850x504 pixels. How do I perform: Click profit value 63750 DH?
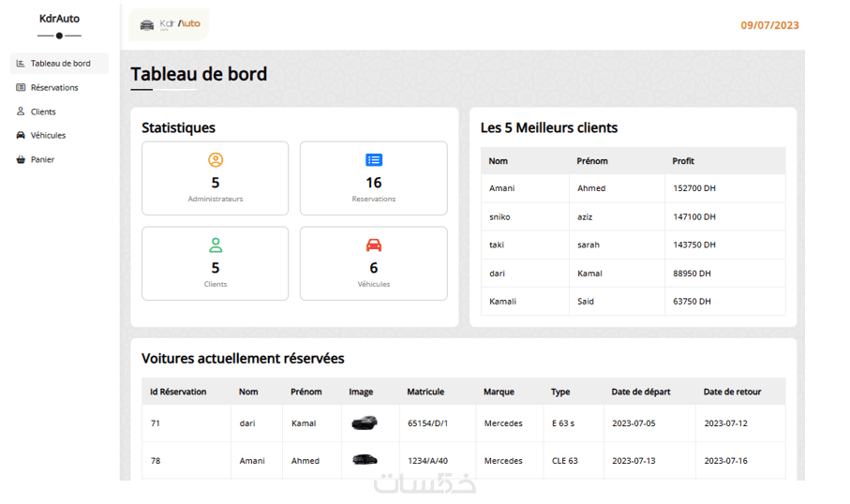point(692,302)
